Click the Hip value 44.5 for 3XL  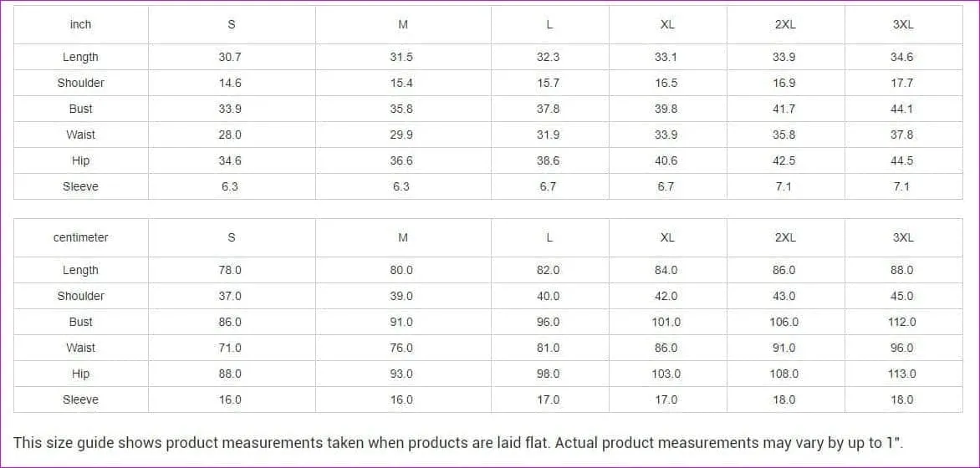(x=902, y=160)
